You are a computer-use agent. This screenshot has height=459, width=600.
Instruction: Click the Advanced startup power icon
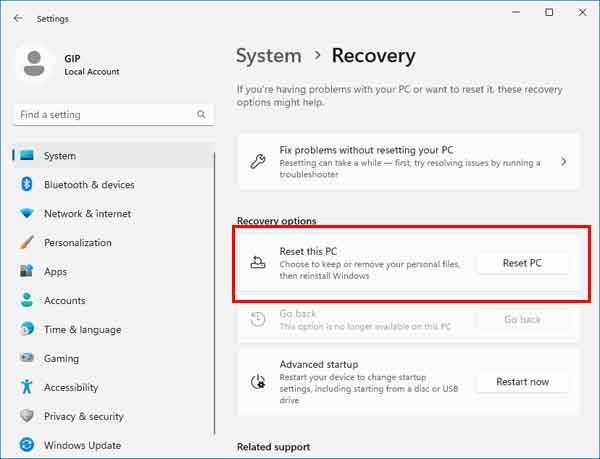[x=258, y=382]
